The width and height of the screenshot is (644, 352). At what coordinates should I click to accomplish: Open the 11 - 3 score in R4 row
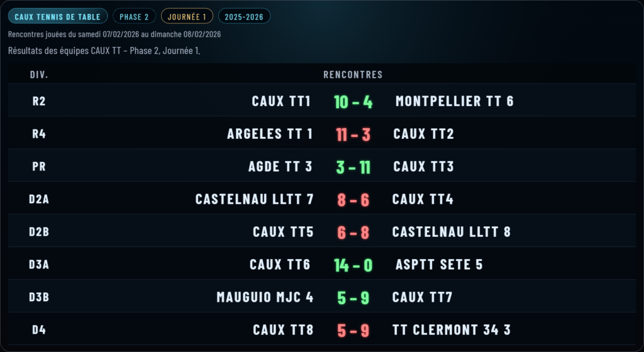353,135
